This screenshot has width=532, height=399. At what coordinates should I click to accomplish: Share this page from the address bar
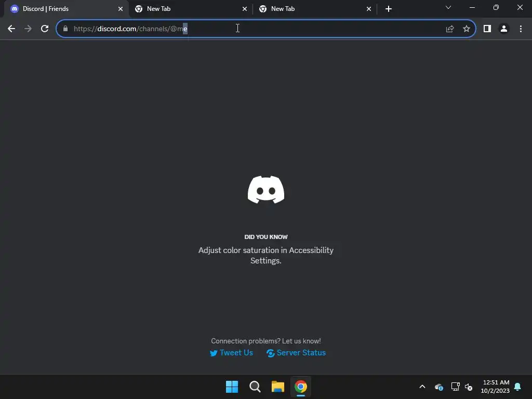click(x=450, y=29)
